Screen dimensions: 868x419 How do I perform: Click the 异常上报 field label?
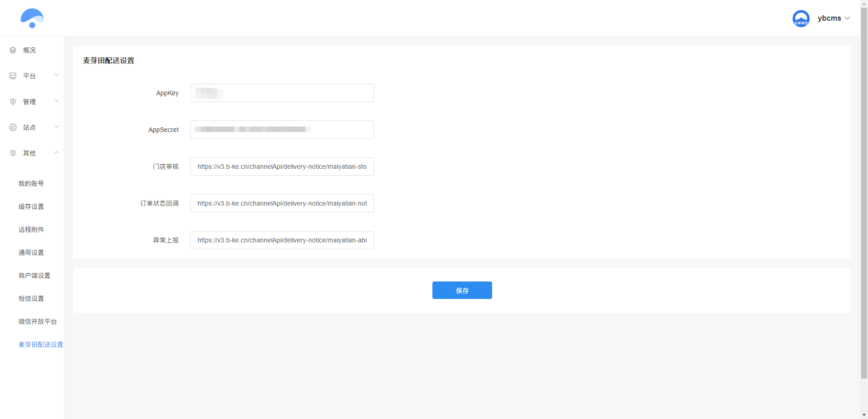pos(166,240)
